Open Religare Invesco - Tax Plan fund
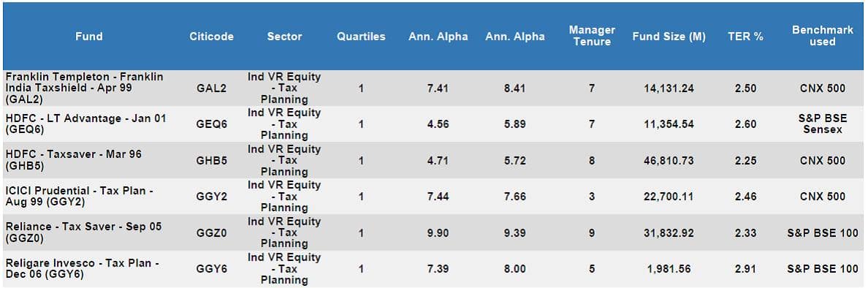This screenshot has height=288, width=868. point(82,268)
